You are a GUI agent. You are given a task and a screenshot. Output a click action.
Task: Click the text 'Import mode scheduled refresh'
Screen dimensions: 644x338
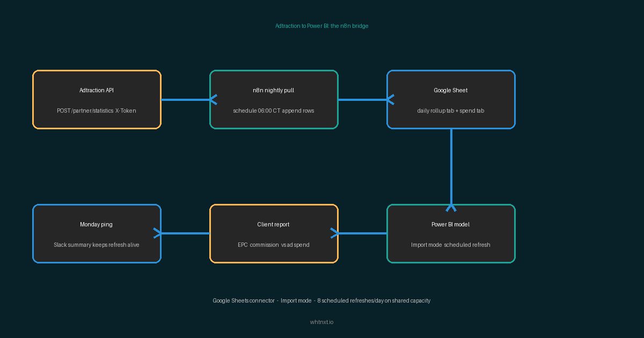click(451, 245)
